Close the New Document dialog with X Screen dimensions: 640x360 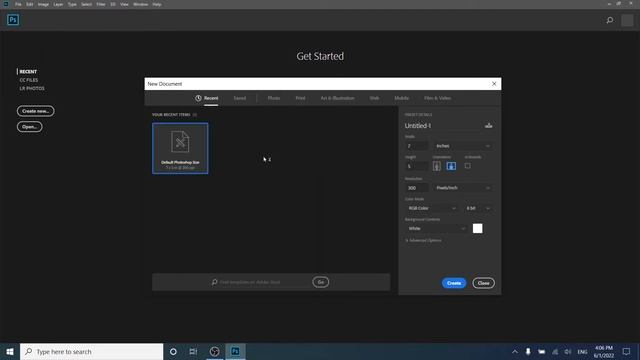click(x=494, y=84)
